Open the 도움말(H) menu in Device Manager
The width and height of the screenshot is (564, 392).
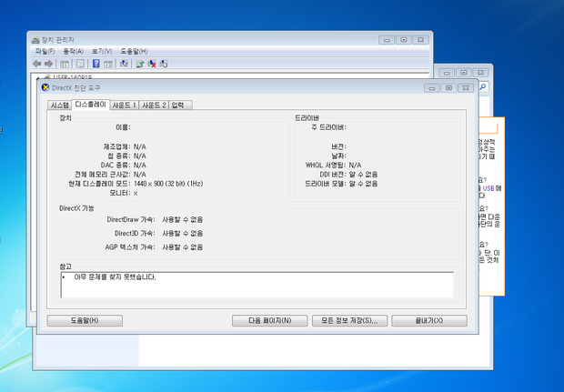(134, 51)
